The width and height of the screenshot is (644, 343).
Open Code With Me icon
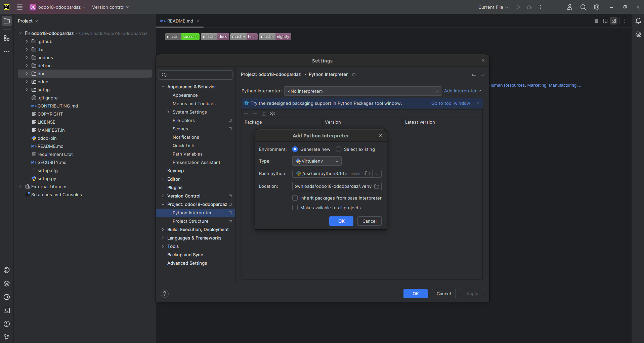click(570, 7)
